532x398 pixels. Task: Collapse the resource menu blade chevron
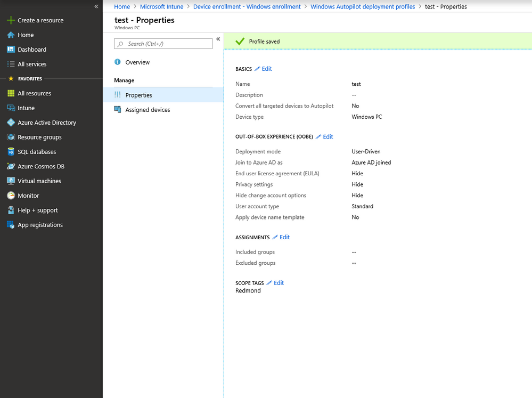pyautogui.click(x=218, y=39)
